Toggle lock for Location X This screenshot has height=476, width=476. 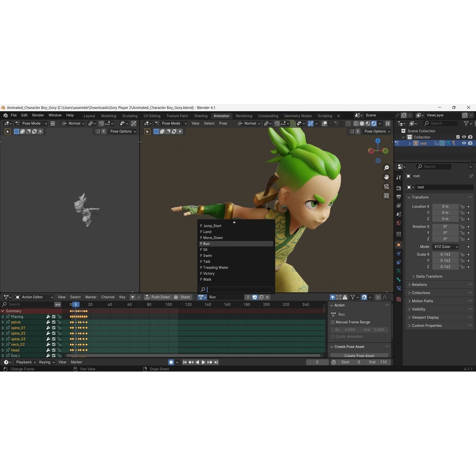462,206
